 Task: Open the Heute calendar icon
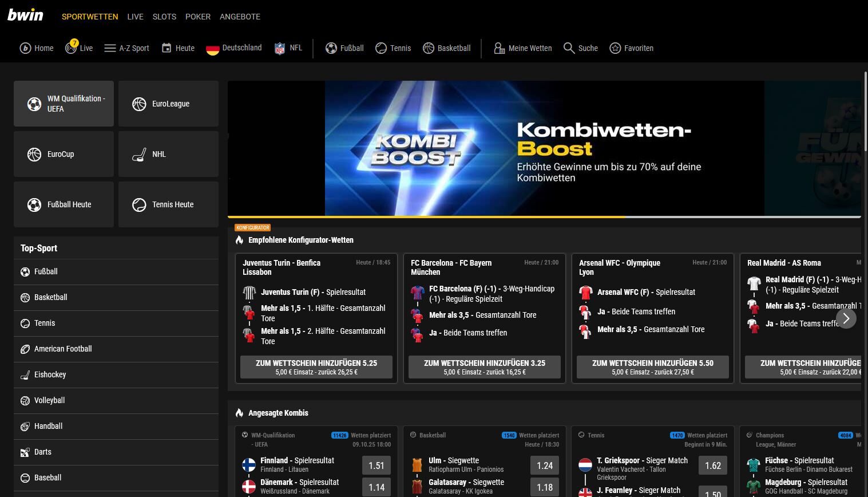click(x=167, y=48)
